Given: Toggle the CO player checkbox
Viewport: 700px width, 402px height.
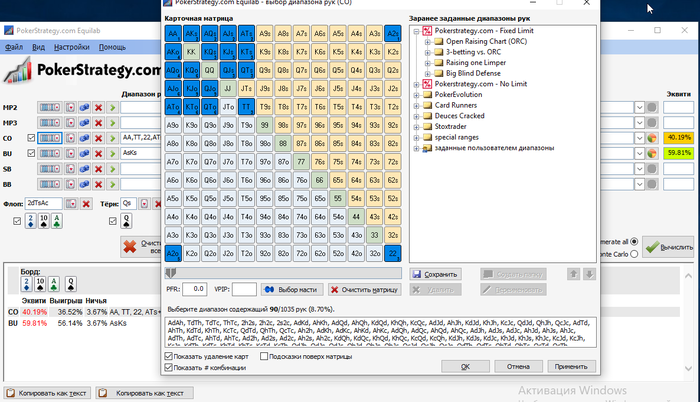Looking at the screenshot, I should (x=31, y=138).
